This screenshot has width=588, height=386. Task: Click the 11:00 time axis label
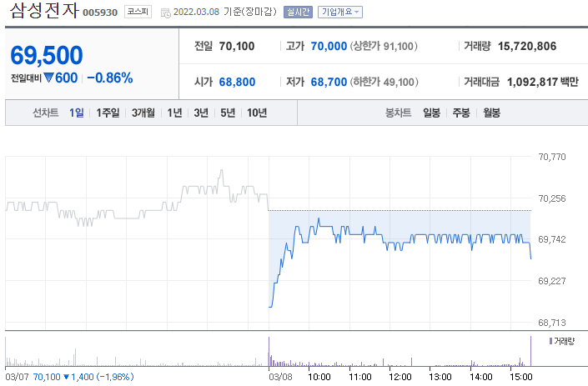tap(360, 377)
